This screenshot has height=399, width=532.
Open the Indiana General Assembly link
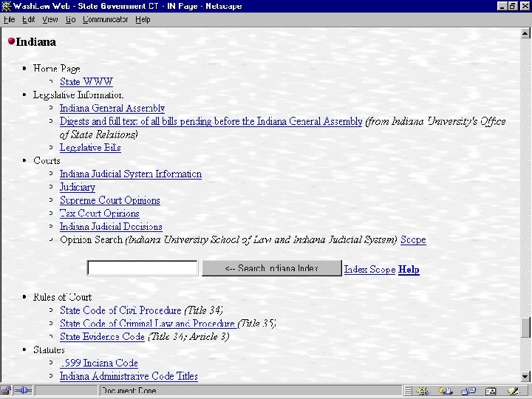(x=112, y=108)
